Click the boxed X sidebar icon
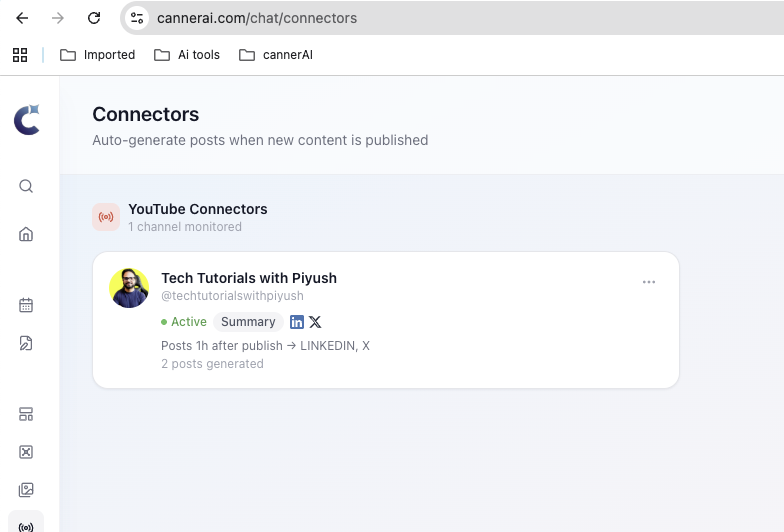Image resolution: width=784 pixels, height=532 pixels. point(26,452)
